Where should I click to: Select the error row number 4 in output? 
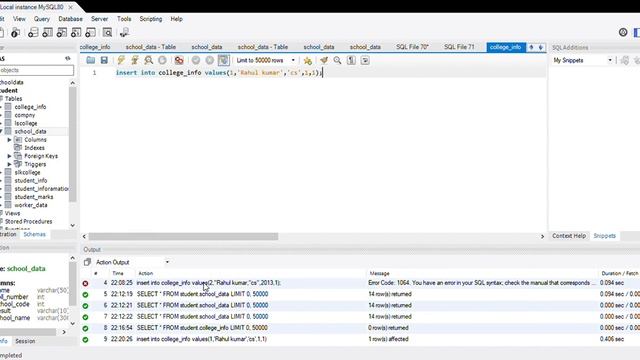click(x=359, y=283)
